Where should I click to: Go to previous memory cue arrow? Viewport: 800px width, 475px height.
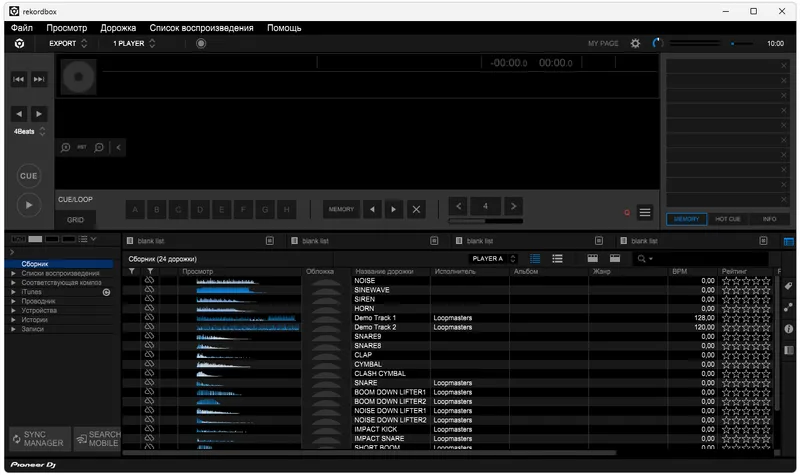pyautogui.click(x=372, y=209)
